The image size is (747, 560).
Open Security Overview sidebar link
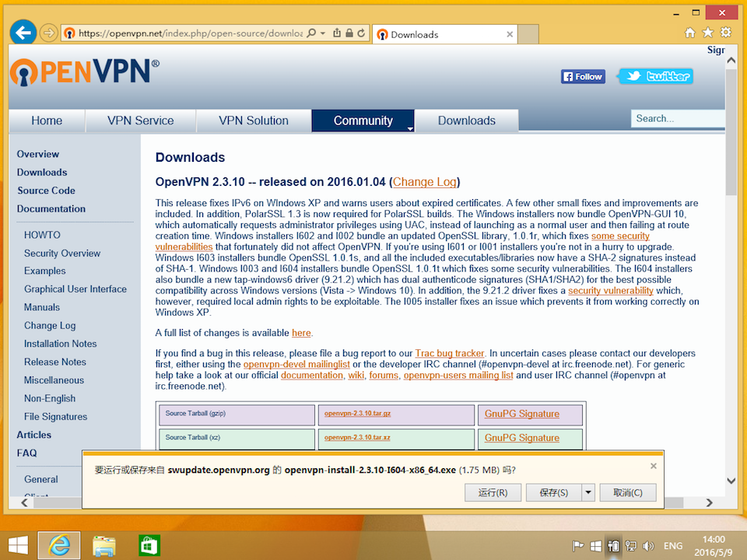pyautogui.click(x=62, y=254)
